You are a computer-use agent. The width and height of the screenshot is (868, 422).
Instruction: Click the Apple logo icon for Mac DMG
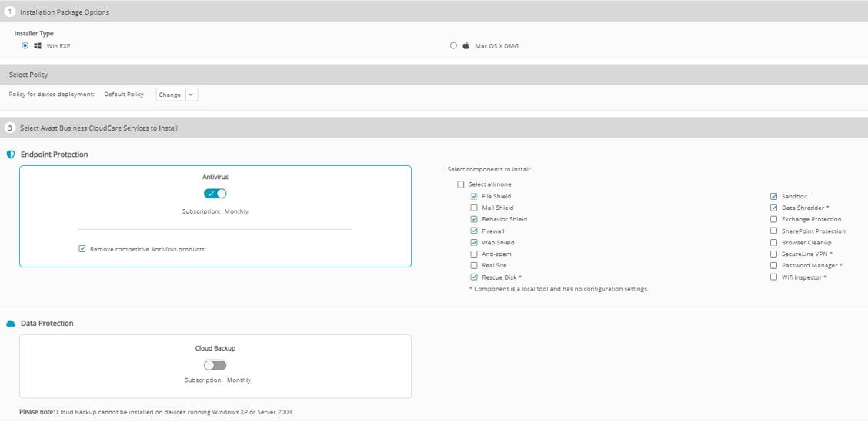466,46
